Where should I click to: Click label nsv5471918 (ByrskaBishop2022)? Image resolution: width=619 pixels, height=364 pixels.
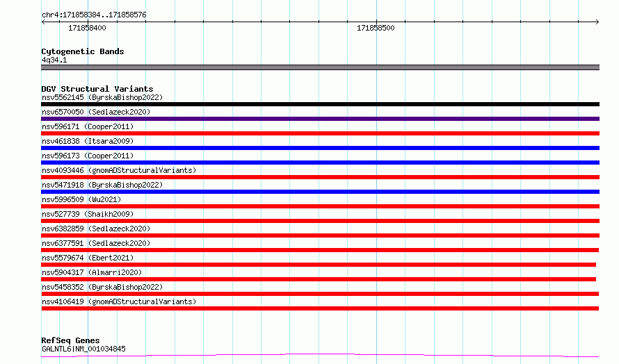point(102,185)
